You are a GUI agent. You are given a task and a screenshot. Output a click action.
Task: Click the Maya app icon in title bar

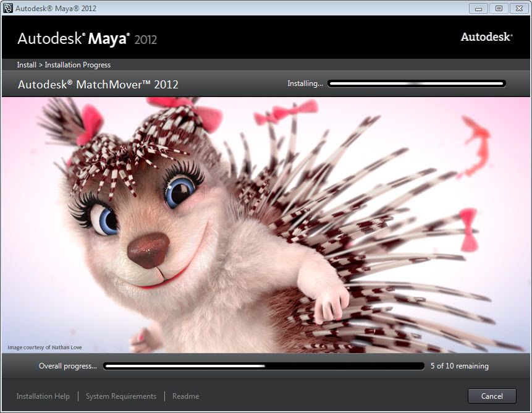point(8,8)
